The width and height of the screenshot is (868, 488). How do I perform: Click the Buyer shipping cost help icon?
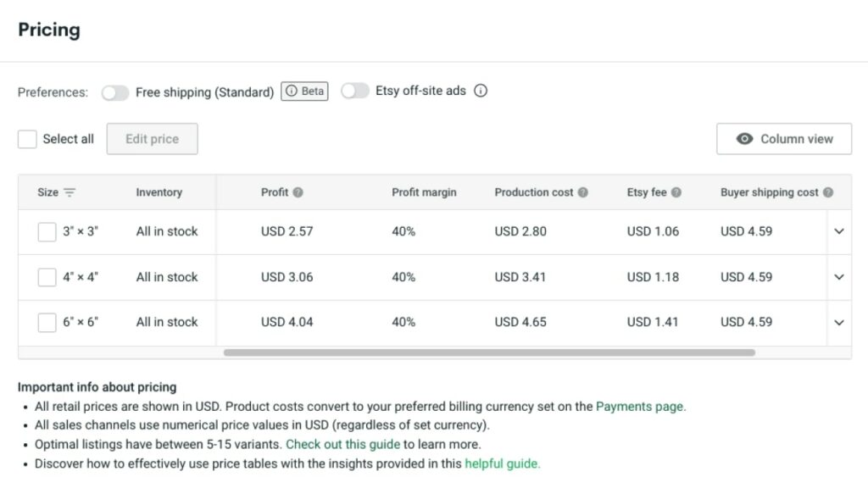[827, 192]
